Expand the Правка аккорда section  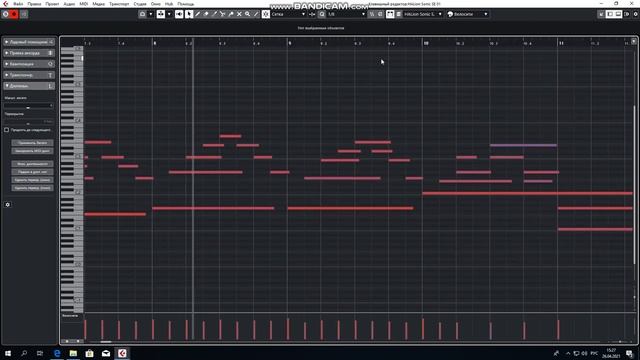[x=29, y=53]
